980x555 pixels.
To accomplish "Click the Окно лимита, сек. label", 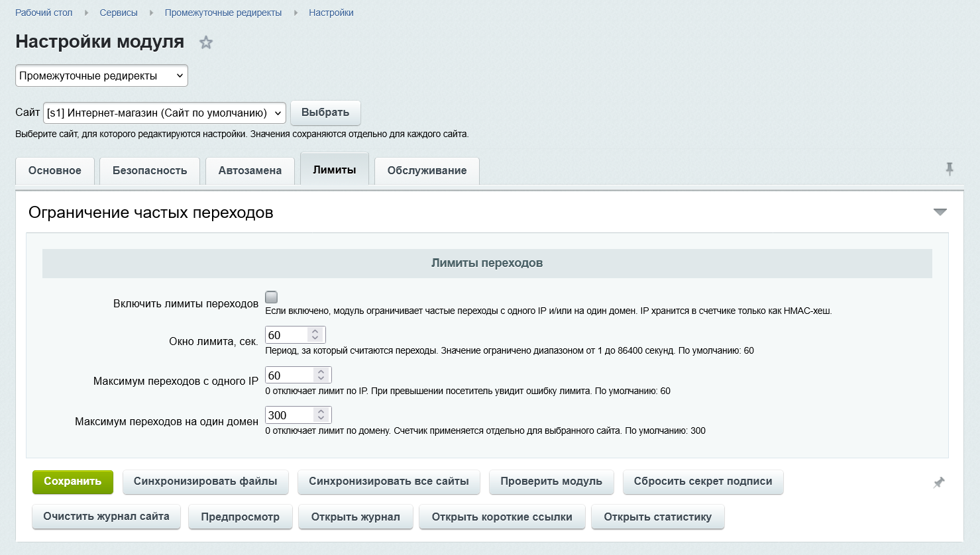I will (x=213, y=342).
